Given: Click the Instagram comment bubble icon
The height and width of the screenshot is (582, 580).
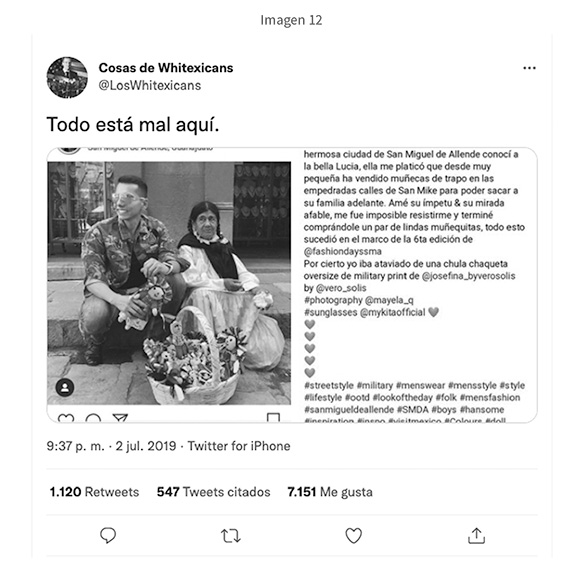Looking at the screenshot, I should [93, 419].
